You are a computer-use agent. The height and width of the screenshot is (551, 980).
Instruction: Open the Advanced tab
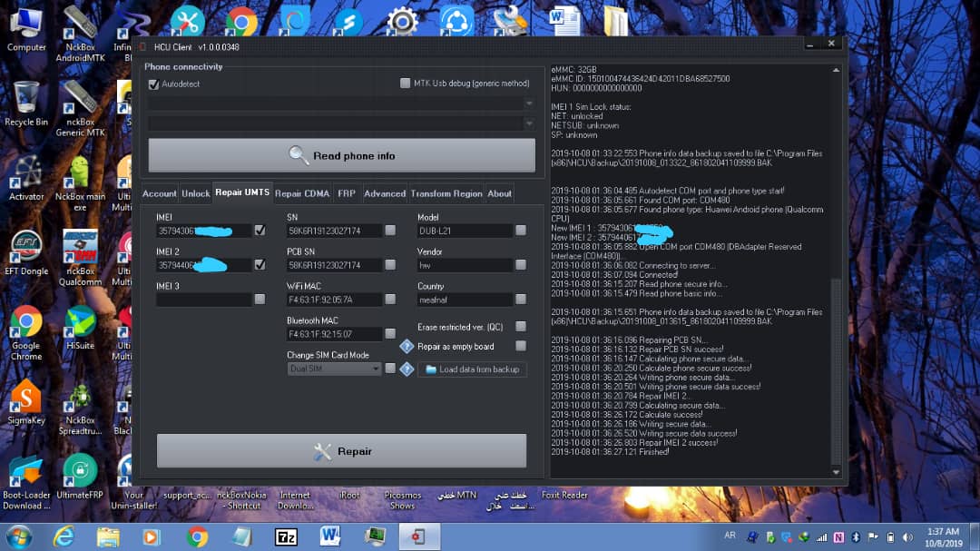(385, 194)
